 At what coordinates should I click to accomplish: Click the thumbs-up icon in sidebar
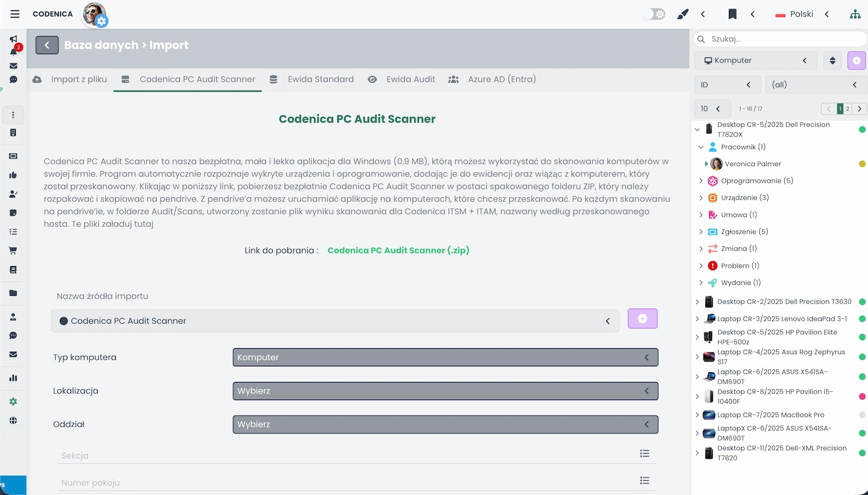pyautogui.click(x=13, y=175)
